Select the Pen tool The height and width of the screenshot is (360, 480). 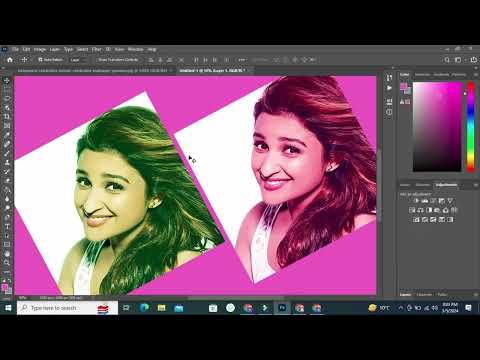coord(7,217)
